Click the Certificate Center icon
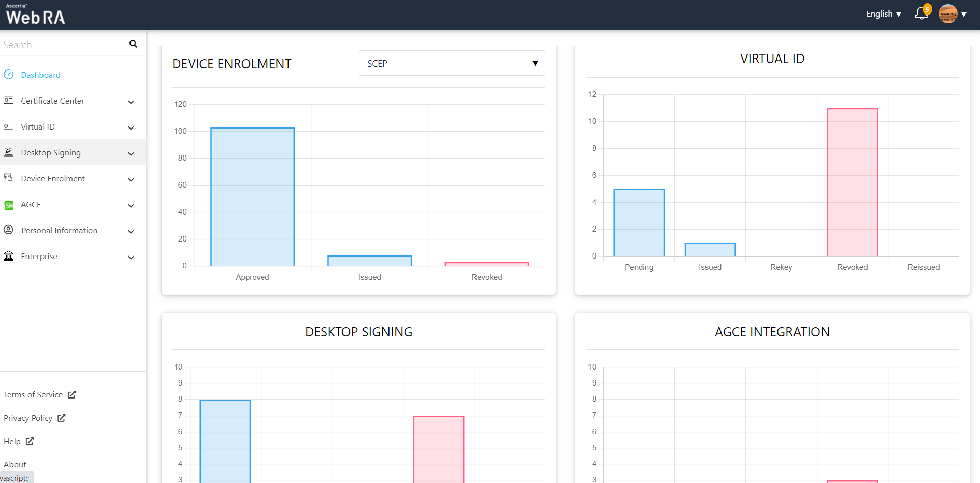This screenshot has height=483, width=980. (x=9, y=101)
